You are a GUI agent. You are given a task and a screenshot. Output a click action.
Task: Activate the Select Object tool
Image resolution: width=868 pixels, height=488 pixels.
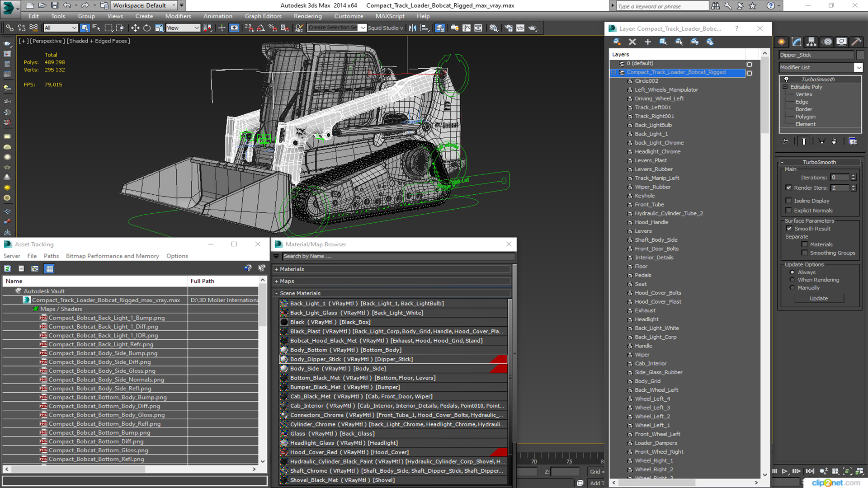(x=85, y=28)
